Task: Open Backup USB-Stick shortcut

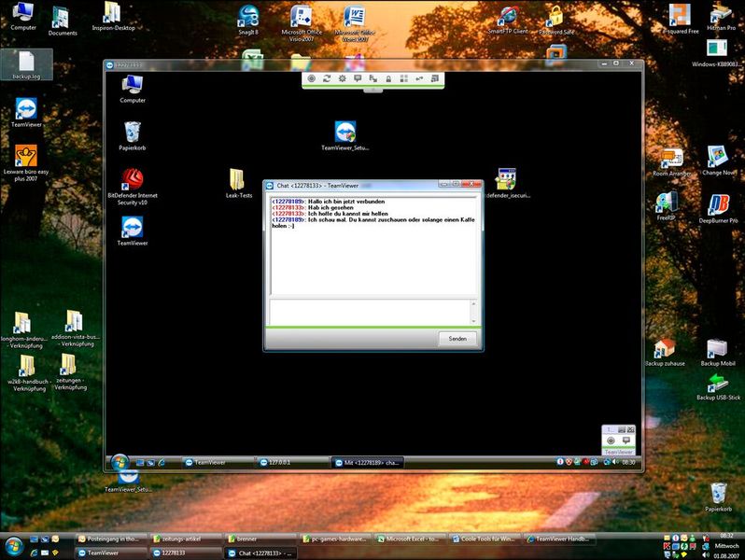Action: point(718,386)
